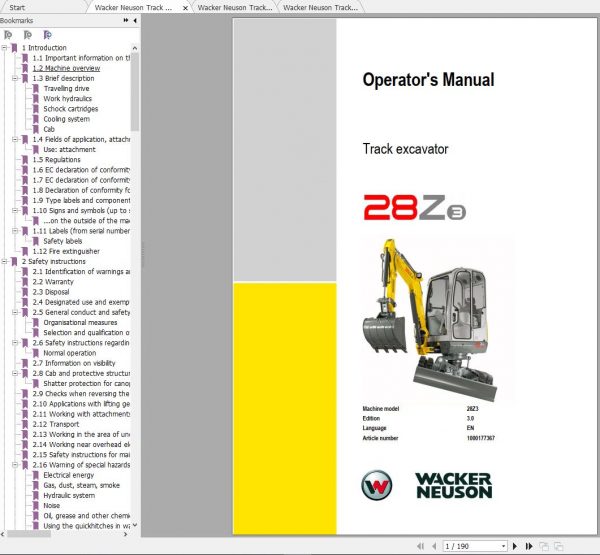600x555 pixels.
Task: Go to previous page arrow
Action: tap(434, 546)
